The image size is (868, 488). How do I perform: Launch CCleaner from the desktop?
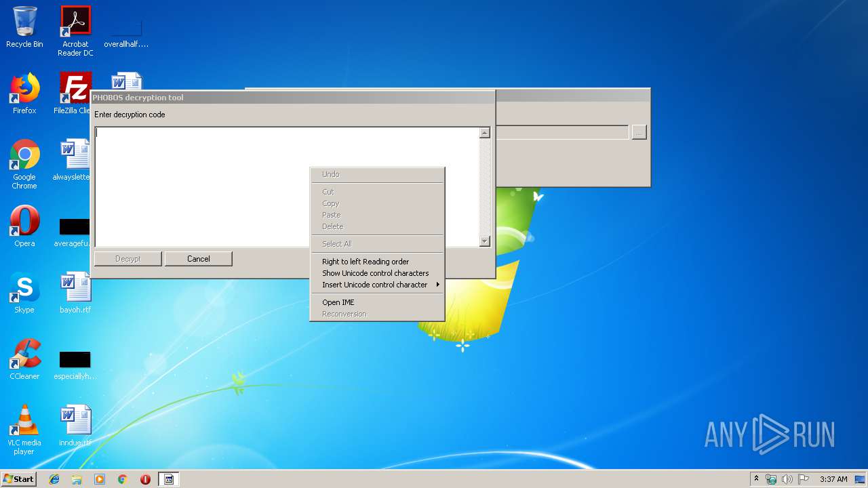tap(24, 359)
